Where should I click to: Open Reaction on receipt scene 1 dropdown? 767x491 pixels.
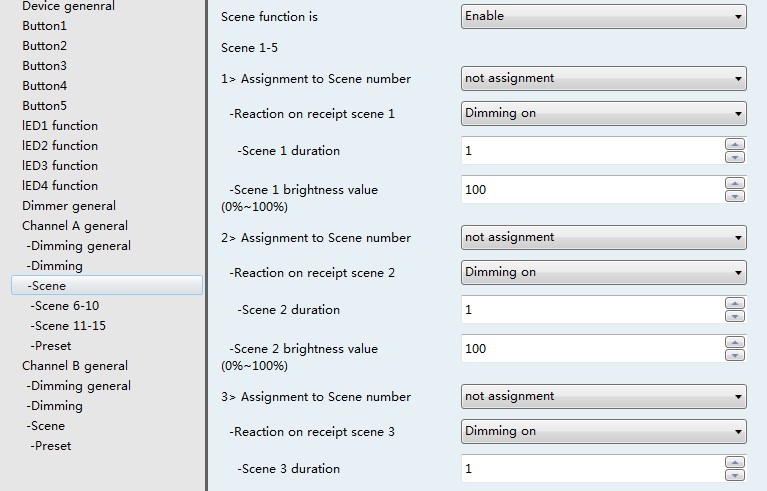(x=603, y=114)
